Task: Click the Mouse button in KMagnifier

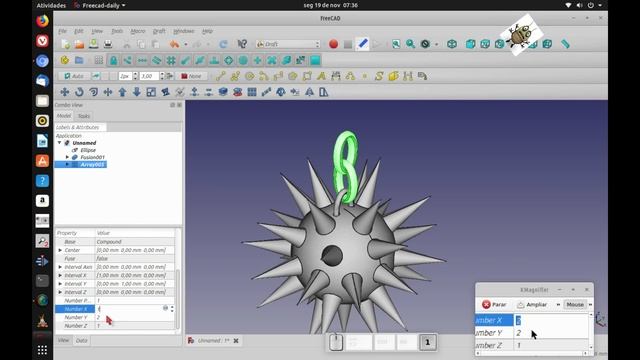Action: 575,304
